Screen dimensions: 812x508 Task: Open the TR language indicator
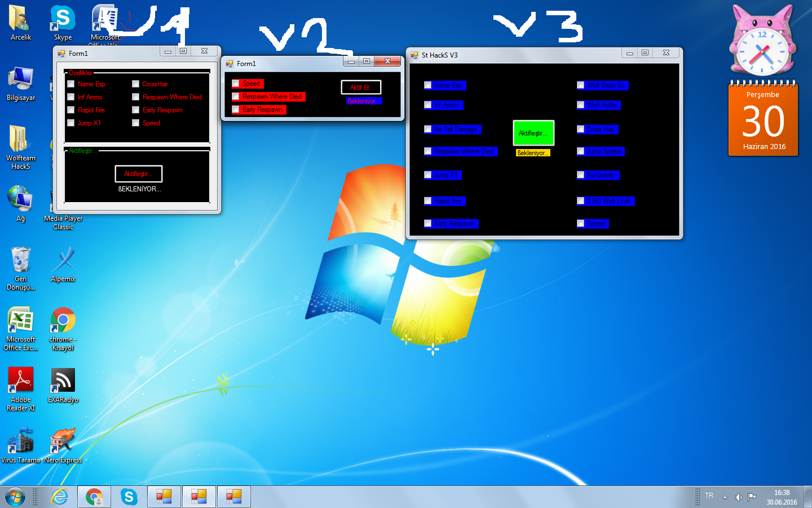(x=709, y=496)
